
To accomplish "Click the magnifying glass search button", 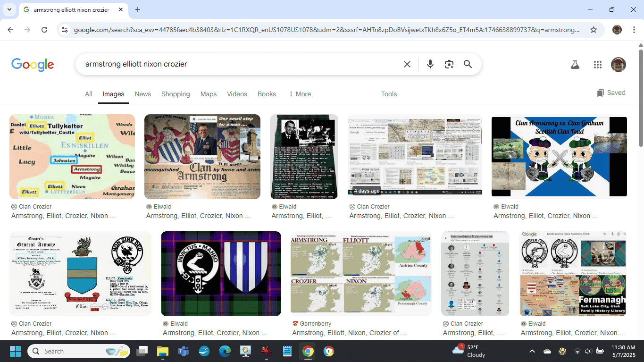I will pyautogui.click(x=468, y=64).
